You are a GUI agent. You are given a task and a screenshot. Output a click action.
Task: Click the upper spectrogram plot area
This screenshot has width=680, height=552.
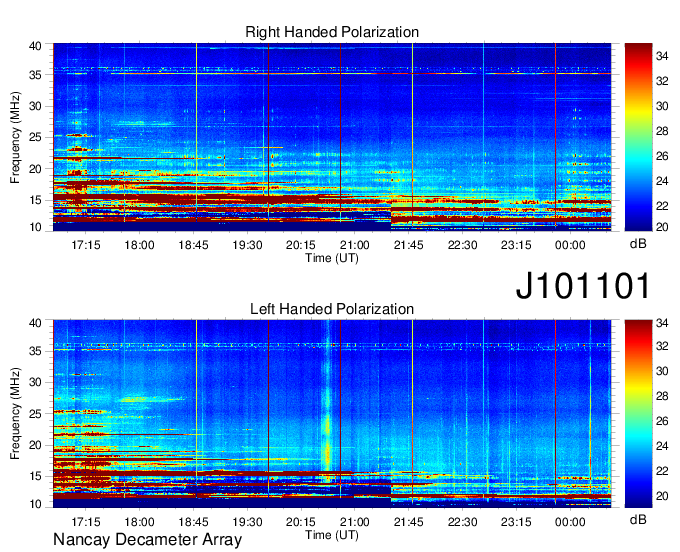(332, 137)
